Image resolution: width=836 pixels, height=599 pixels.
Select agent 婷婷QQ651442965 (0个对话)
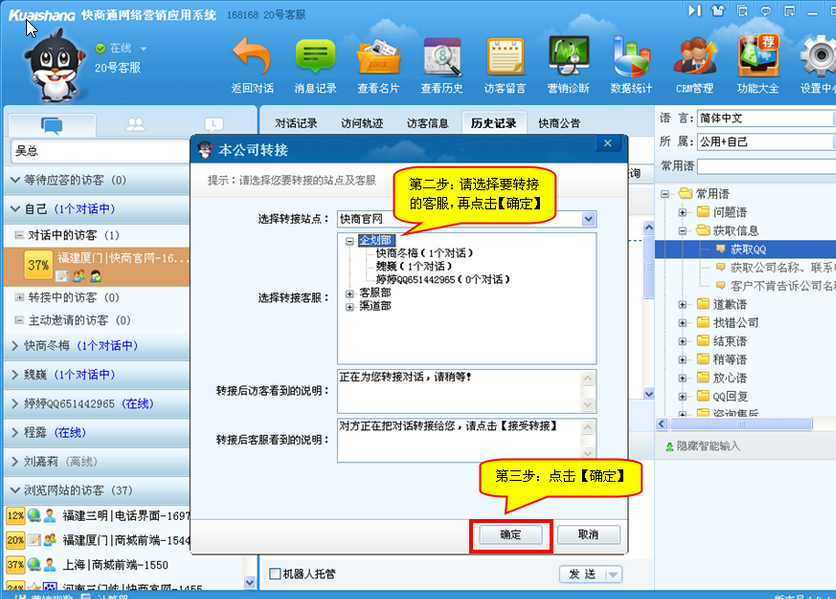[x=443, y=279]
